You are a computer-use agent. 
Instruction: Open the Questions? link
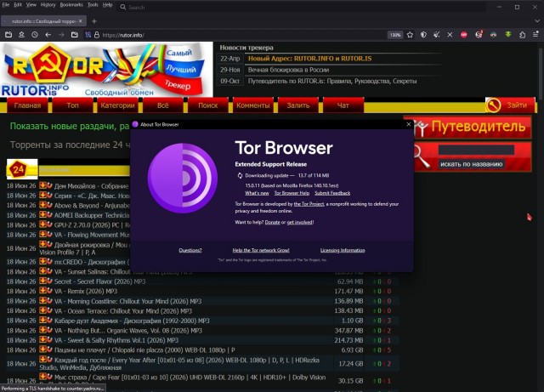pos(190,250)
